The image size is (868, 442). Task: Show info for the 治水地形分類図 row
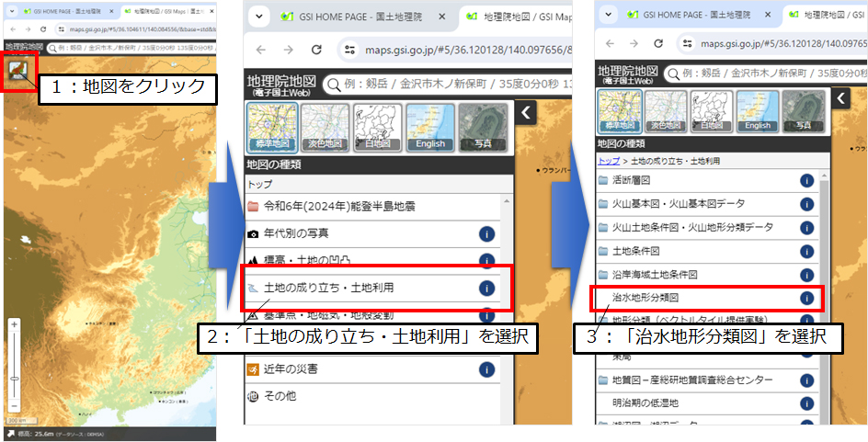(x=806, y=298)
